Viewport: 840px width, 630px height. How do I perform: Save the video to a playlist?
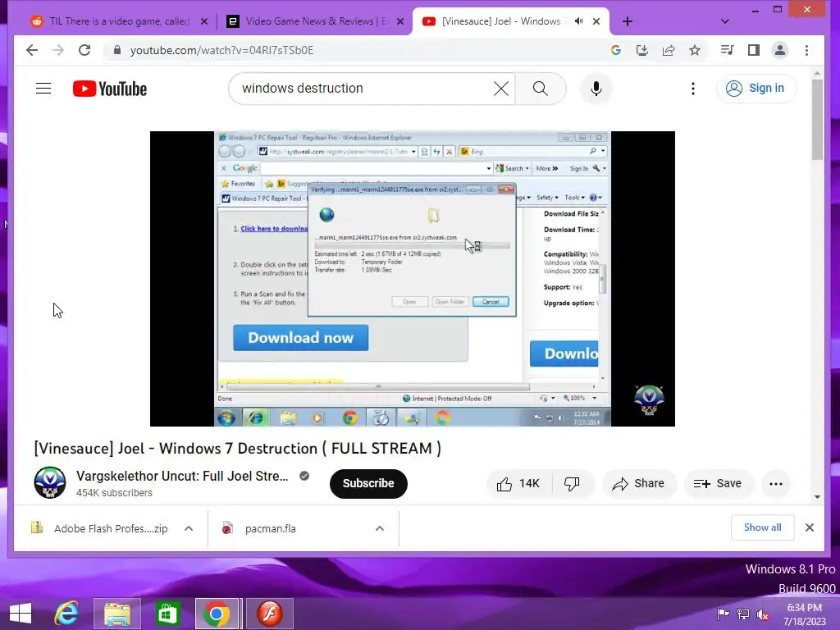[x=717, y=484]
